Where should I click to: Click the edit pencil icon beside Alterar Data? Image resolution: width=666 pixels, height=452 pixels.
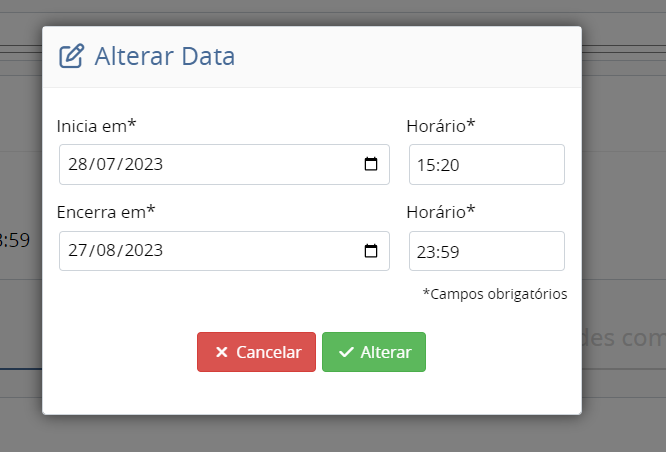71,56
